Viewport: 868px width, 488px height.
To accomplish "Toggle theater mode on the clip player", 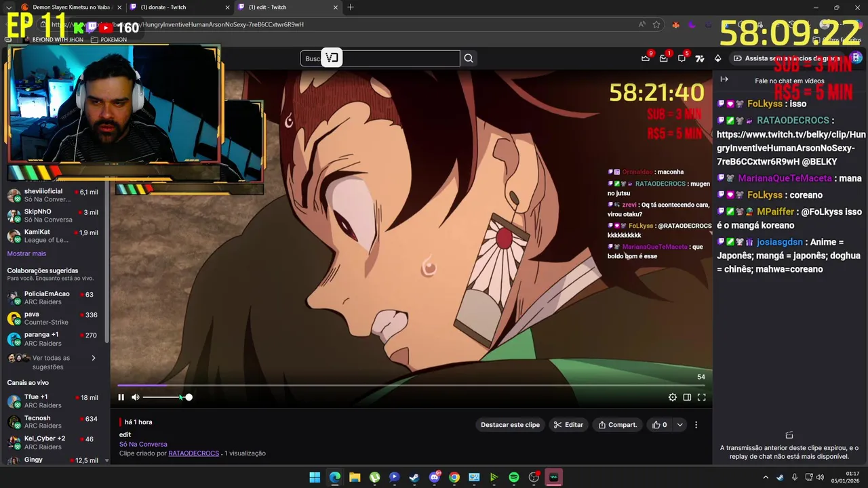I will 687,397.
